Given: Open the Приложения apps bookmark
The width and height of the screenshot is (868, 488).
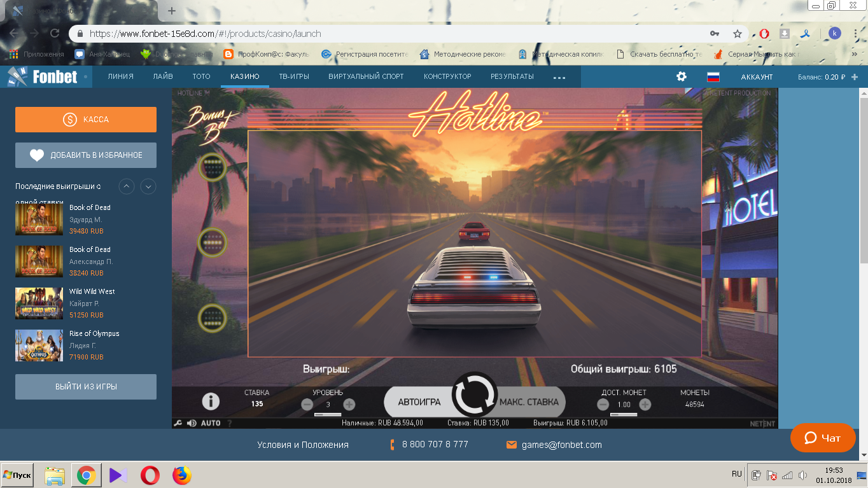Looking at the screenshot, I should 37,54.
